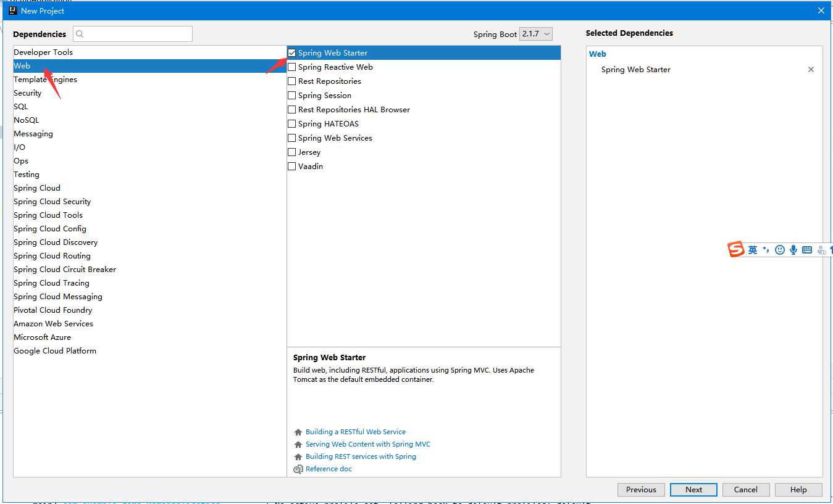
Task: Enable the Spring HATEOAS checkbox
Action: [x=292, y=124]
